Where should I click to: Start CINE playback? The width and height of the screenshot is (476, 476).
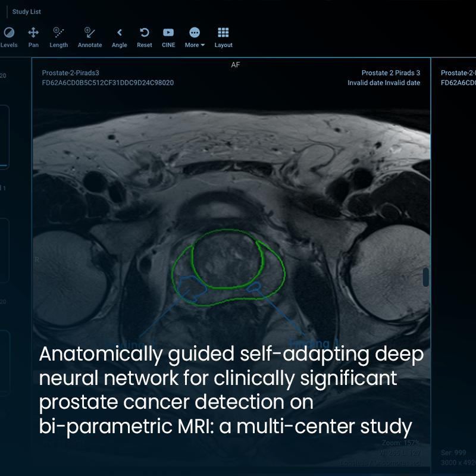[168, 35]
